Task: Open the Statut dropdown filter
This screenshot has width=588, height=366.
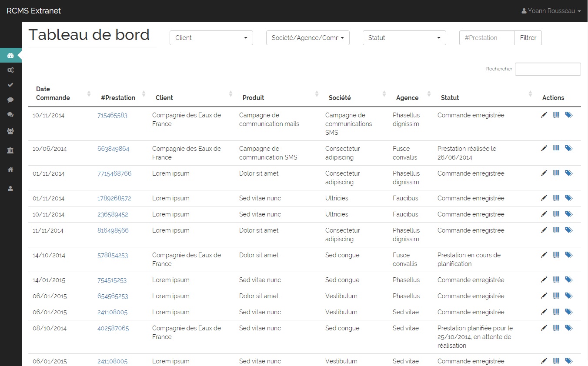Action: tap(404, 38)
